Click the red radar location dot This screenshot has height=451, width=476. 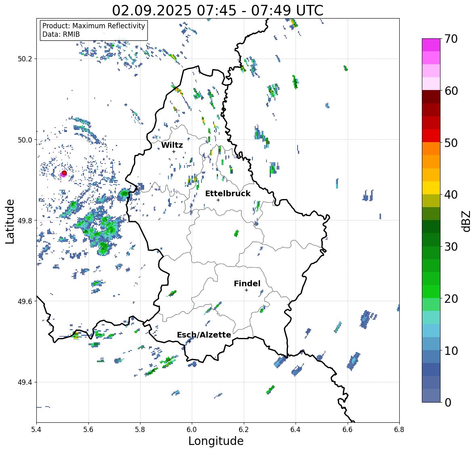(x=64, y=173)
